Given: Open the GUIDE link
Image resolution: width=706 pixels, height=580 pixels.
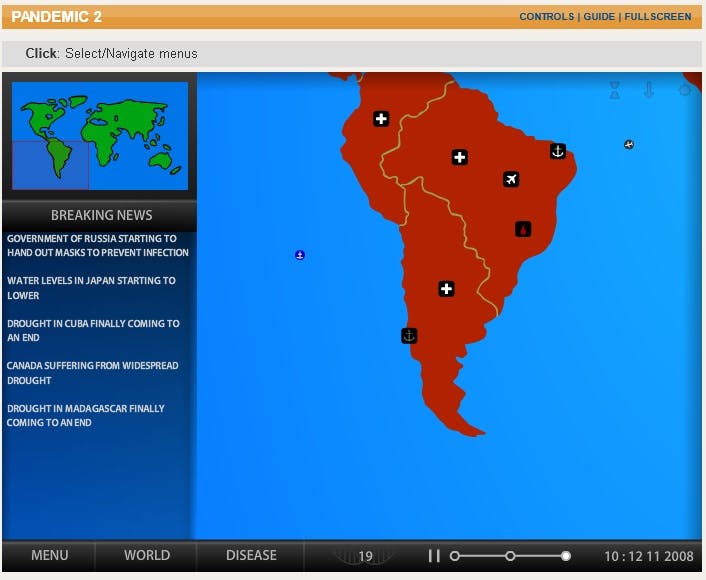Looking at the screenshot, I should point(599,17).
